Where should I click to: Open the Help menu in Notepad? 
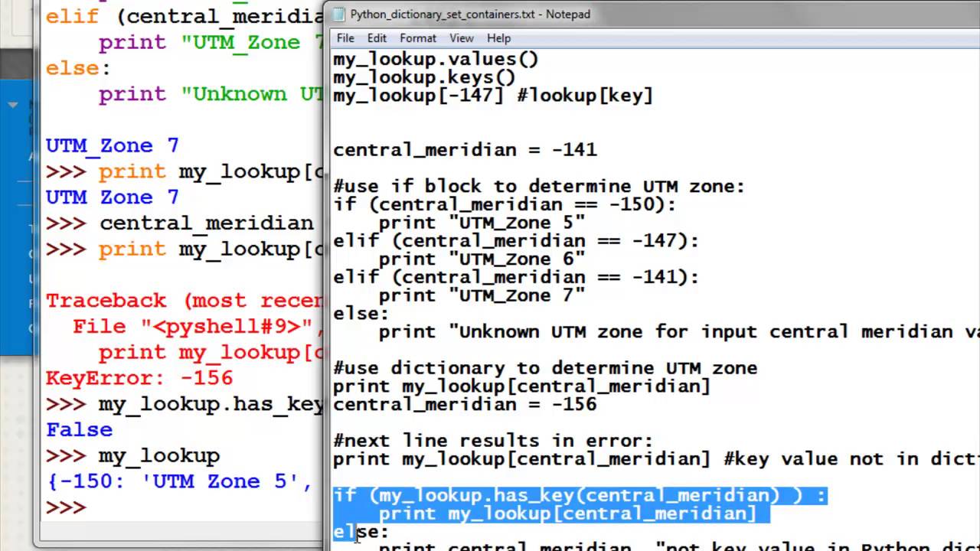(x=498, y=38)
